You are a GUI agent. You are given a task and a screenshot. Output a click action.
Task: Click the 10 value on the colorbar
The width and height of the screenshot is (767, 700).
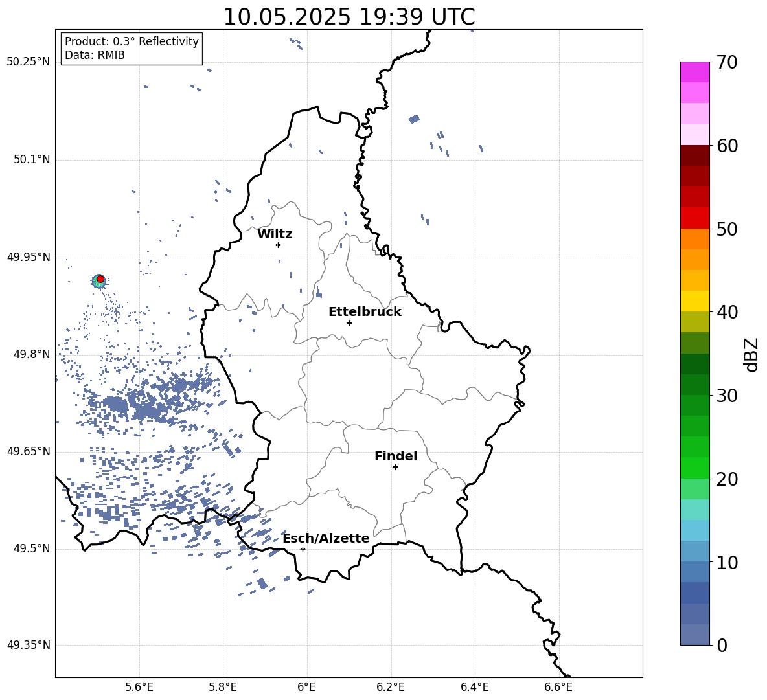point(727,562)
